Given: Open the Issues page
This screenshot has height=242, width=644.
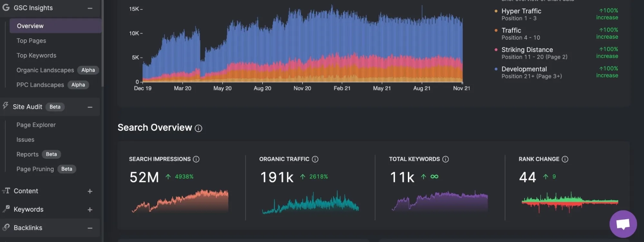Looking at the screenshot, I should (x=25, y=140).
